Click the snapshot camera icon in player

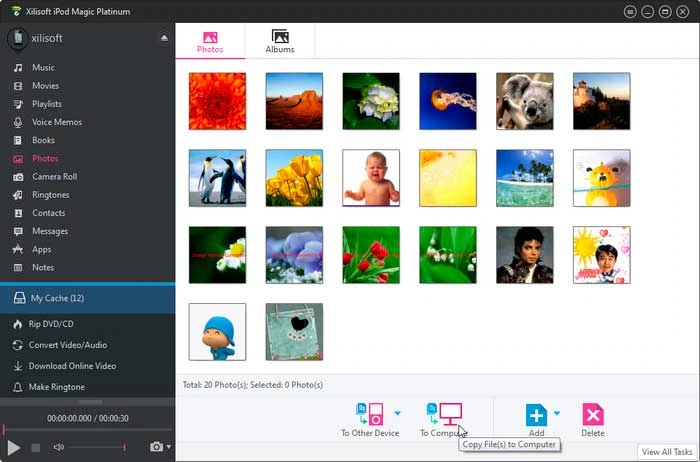pyautogui.click(x=156, y=447)
